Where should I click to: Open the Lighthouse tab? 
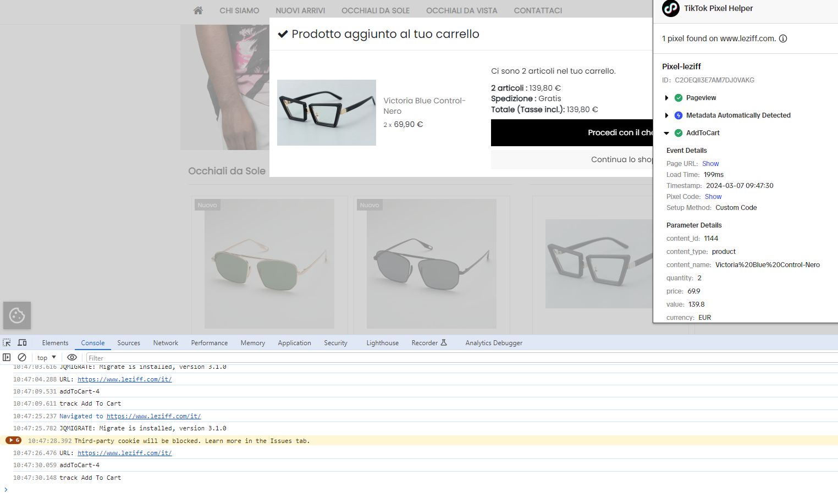[x=383, y=342]
